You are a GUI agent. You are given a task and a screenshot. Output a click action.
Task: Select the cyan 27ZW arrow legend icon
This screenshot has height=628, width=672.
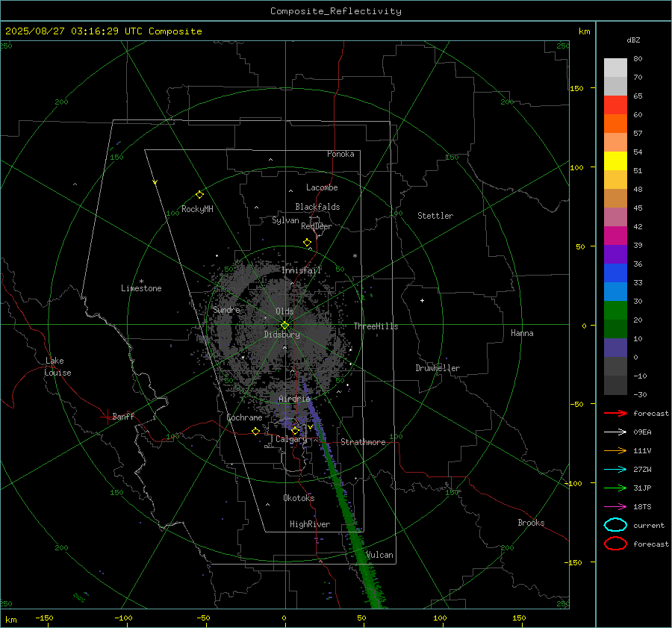[615, 469]
